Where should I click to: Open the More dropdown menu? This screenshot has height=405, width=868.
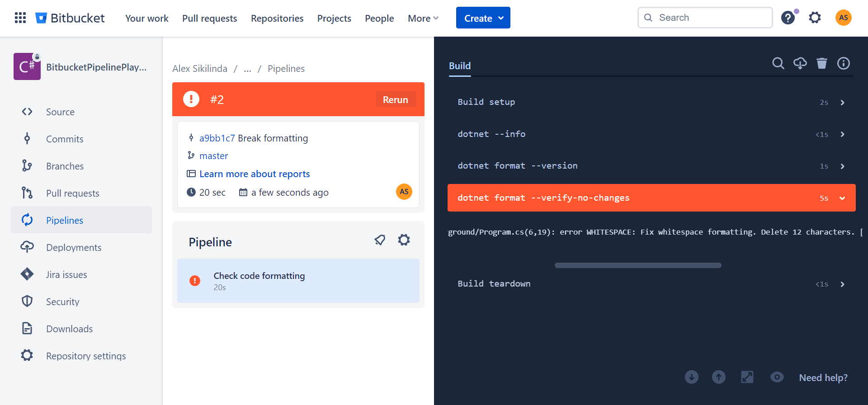423,18
